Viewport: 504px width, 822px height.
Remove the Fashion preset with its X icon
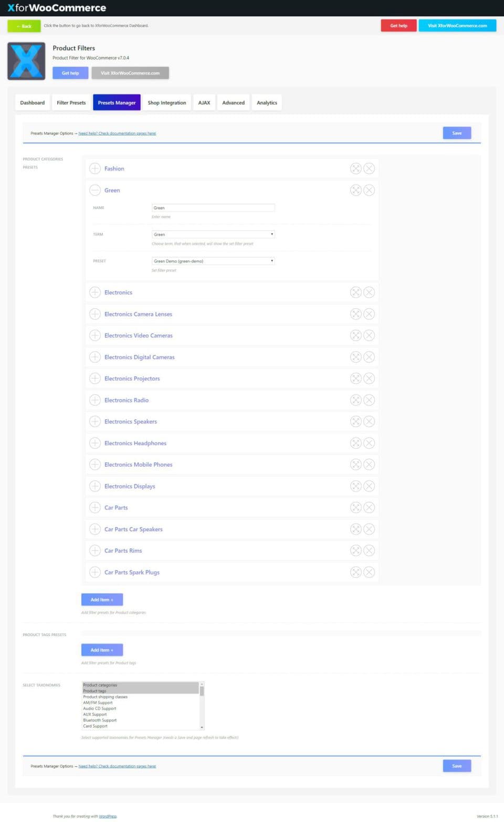[x=369, y=168]
